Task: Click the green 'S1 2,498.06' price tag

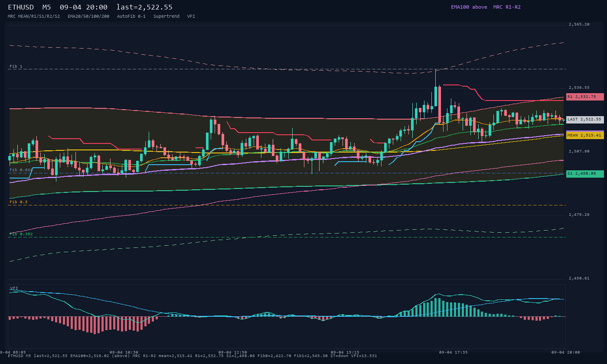Action: [x=585, y=173]
